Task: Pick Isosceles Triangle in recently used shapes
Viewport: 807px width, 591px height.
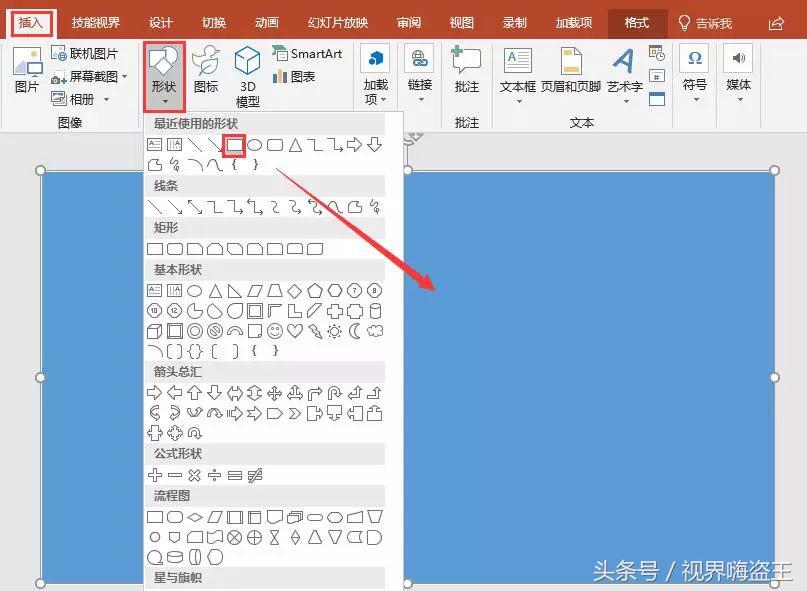Action: (295, 145)
